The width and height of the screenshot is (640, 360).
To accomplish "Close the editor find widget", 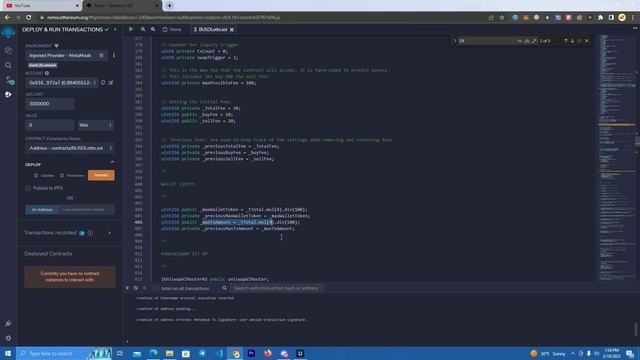I will (x=587, y=41).
